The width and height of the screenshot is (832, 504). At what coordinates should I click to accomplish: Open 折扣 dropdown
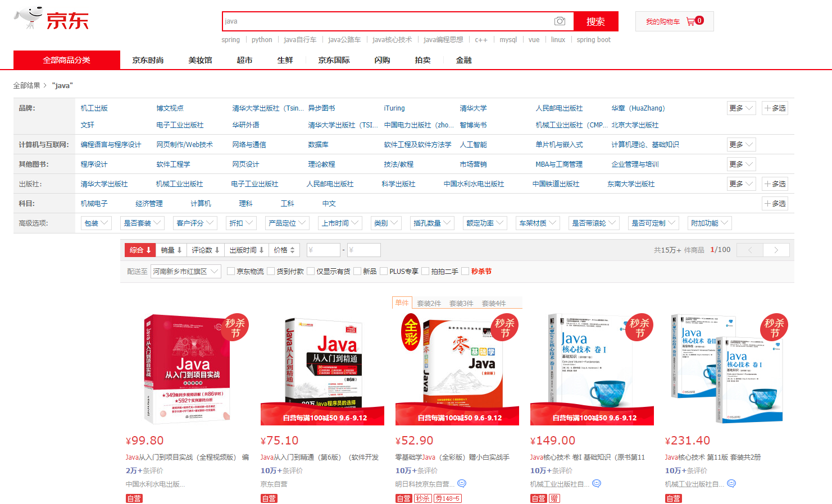pyautogui.click(x=241, y=223)
